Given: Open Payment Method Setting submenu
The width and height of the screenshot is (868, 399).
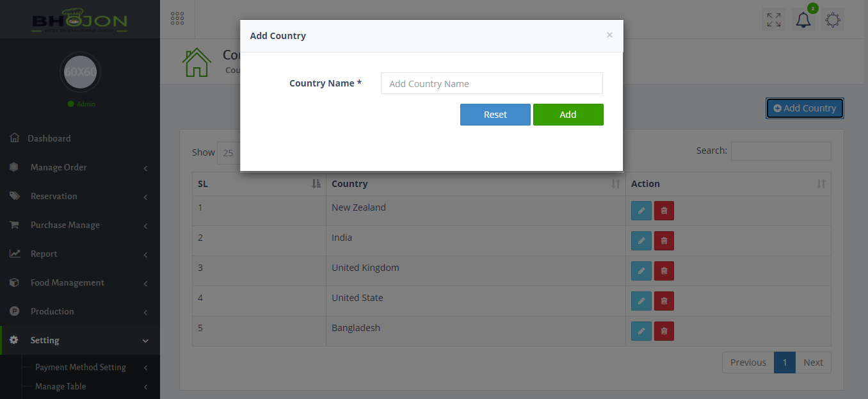Looking at the screenshot, I should point(81,367).
